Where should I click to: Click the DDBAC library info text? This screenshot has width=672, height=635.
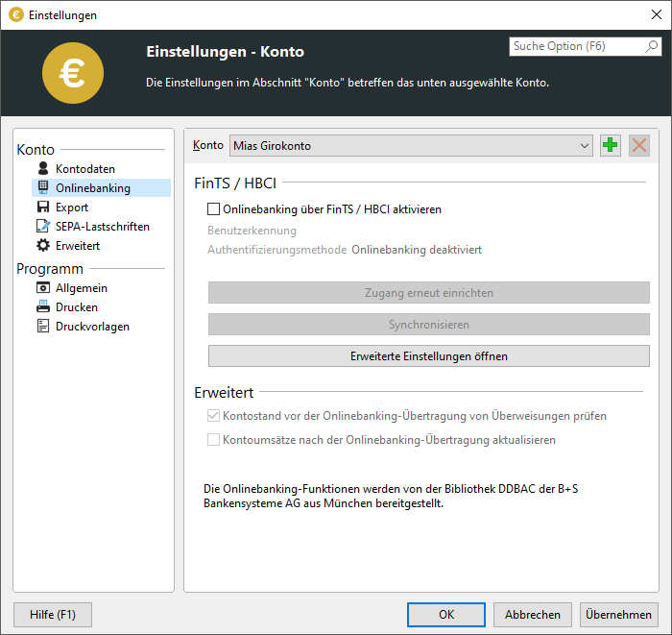point(391,496)
